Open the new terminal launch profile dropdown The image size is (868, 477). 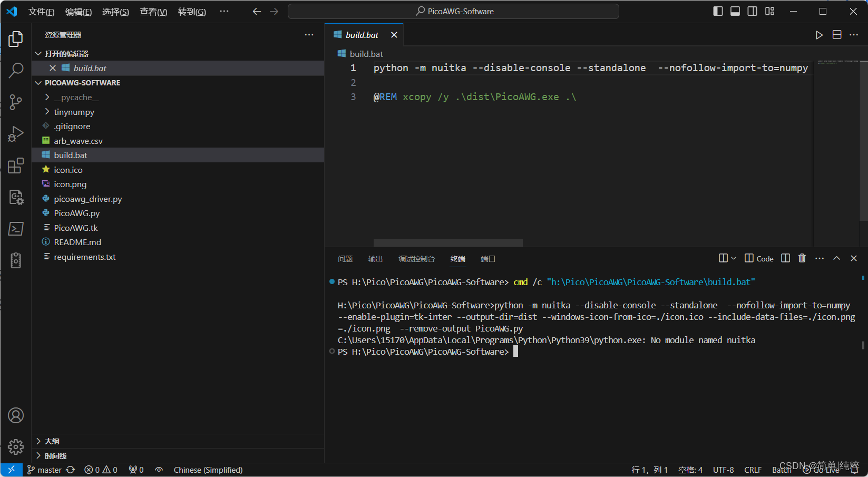pyautogui.click(x=734, y=258)
